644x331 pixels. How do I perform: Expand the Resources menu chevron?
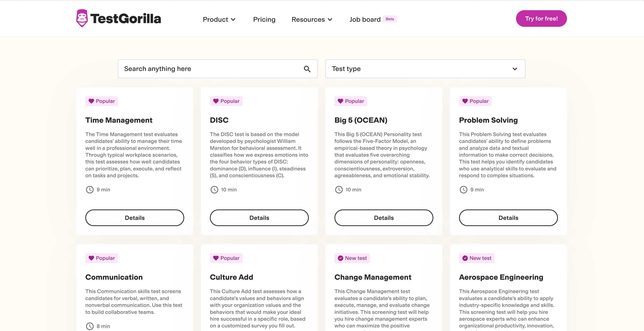330,19
